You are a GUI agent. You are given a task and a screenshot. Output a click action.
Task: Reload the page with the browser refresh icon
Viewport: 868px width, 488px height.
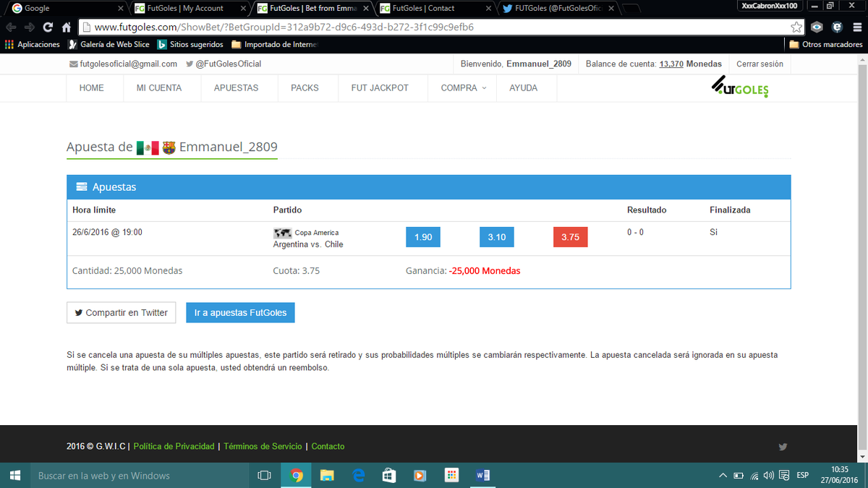(x=48, y=27)
